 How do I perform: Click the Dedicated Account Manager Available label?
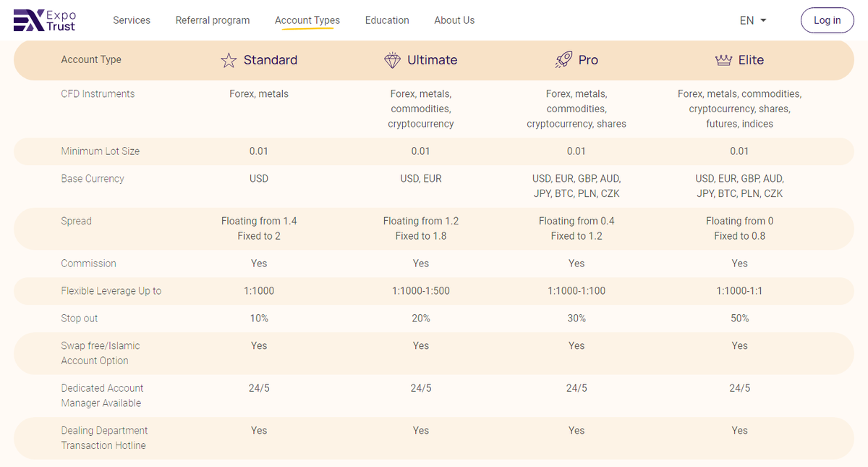[102, 395]
